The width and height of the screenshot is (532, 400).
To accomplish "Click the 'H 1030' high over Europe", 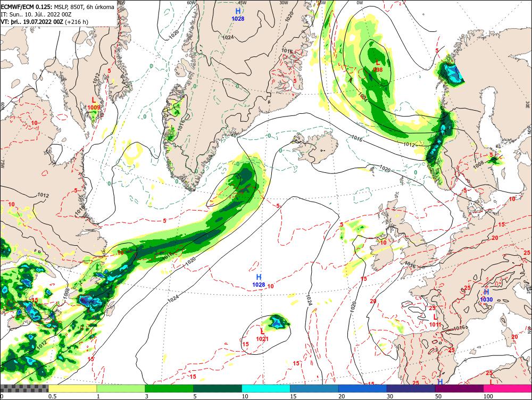I will click(x=486, y=296).
